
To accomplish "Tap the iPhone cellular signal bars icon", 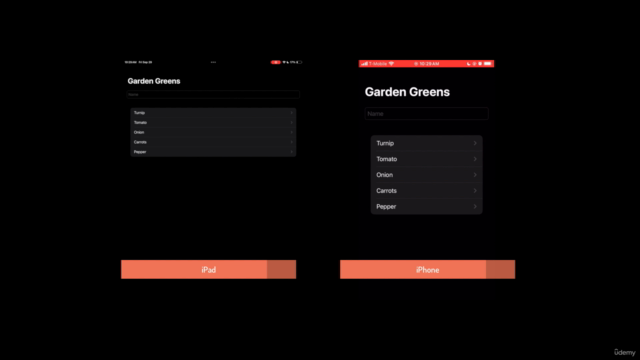I will tap(364, 64).
